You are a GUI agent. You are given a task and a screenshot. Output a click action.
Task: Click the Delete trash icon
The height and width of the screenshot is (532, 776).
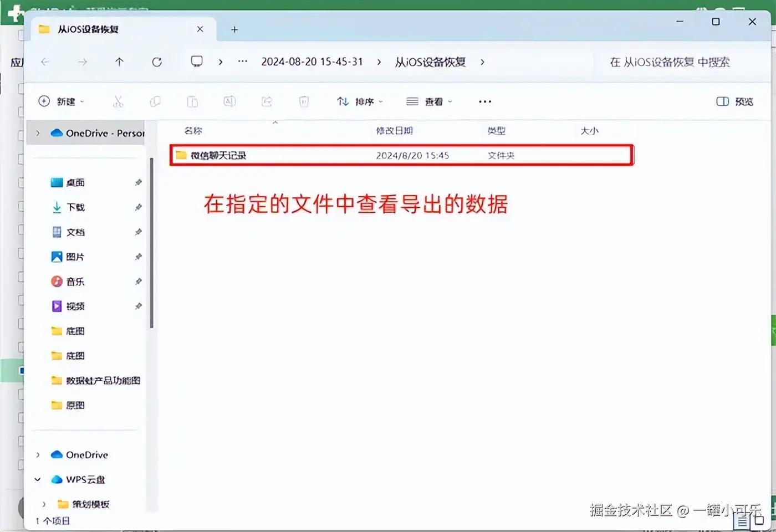click(x=304, y=101)
